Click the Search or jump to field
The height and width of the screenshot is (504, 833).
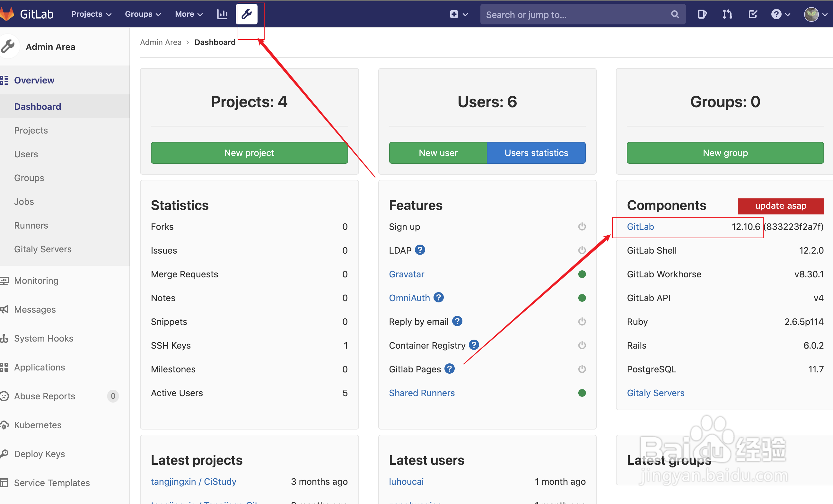point(575,14)
